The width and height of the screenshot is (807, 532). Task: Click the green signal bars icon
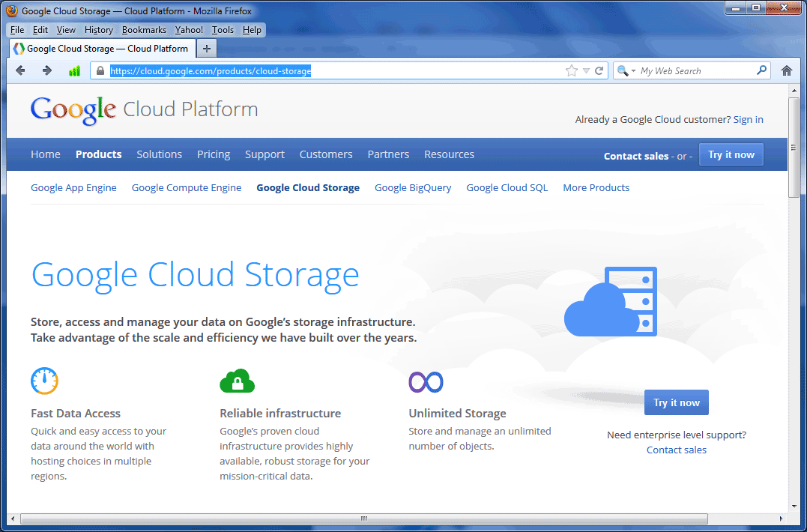[74, 71]
